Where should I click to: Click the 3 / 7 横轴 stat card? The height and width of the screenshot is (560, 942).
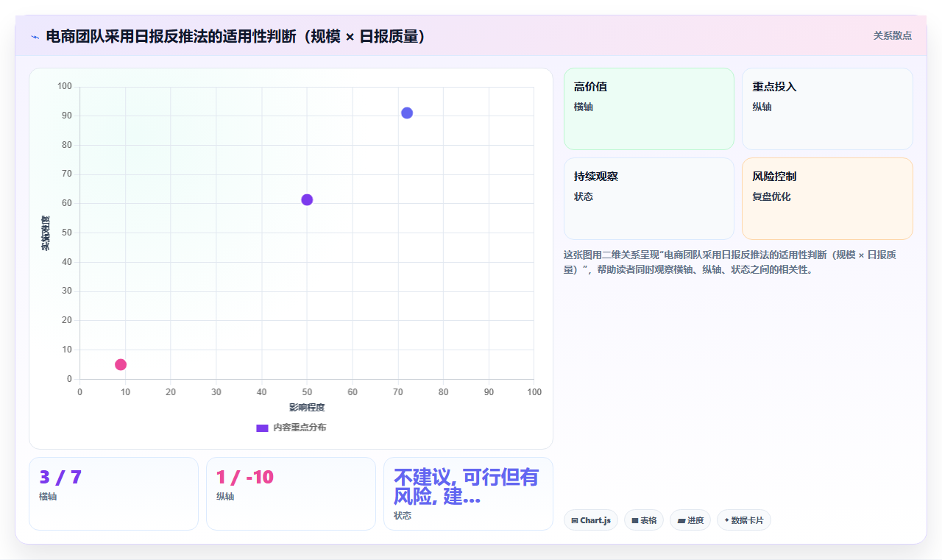[x=113, y=494]
